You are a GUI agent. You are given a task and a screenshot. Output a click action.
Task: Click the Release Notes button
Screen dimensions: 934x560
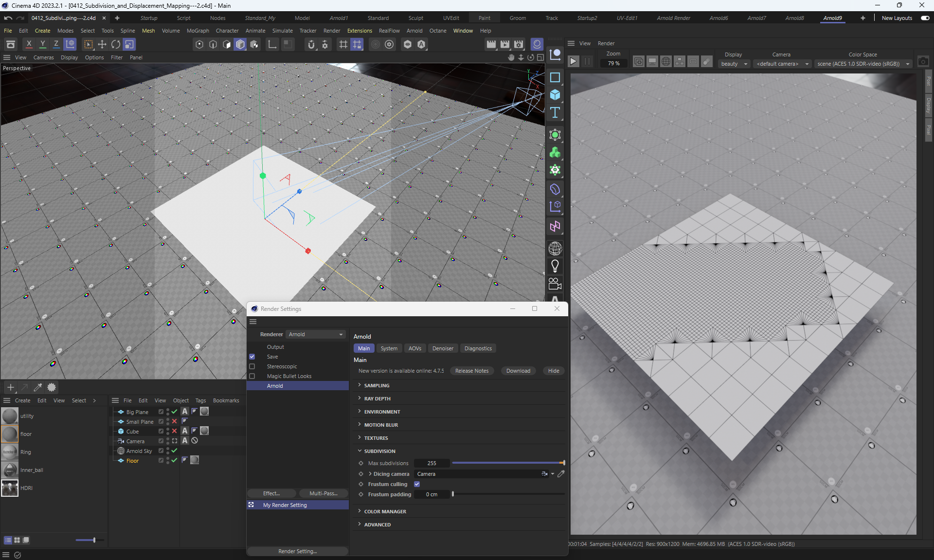[471, 371]
